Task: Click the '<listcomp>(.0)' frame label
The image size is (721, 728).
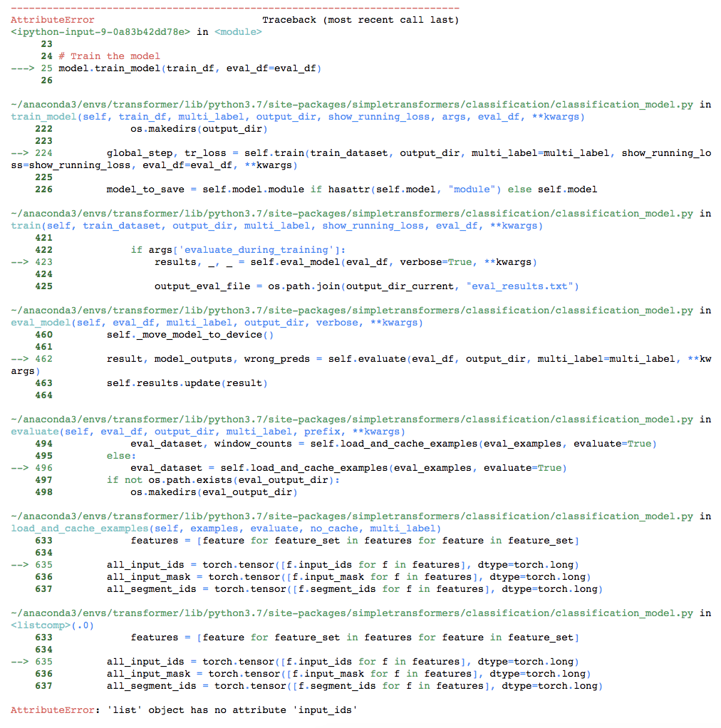Action: click(53, 625)
